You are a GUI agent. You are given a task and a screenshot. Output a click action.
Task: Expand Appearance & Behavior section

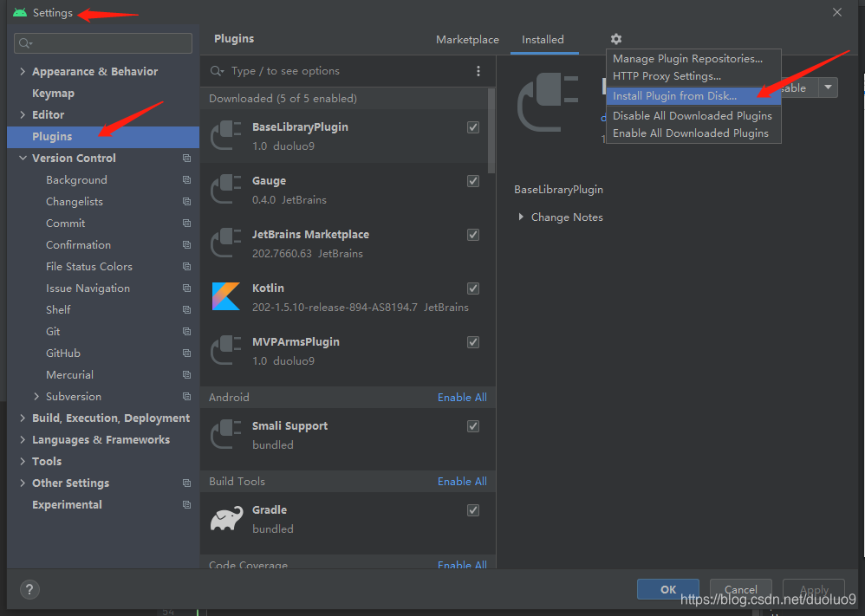tap(23, 72)
